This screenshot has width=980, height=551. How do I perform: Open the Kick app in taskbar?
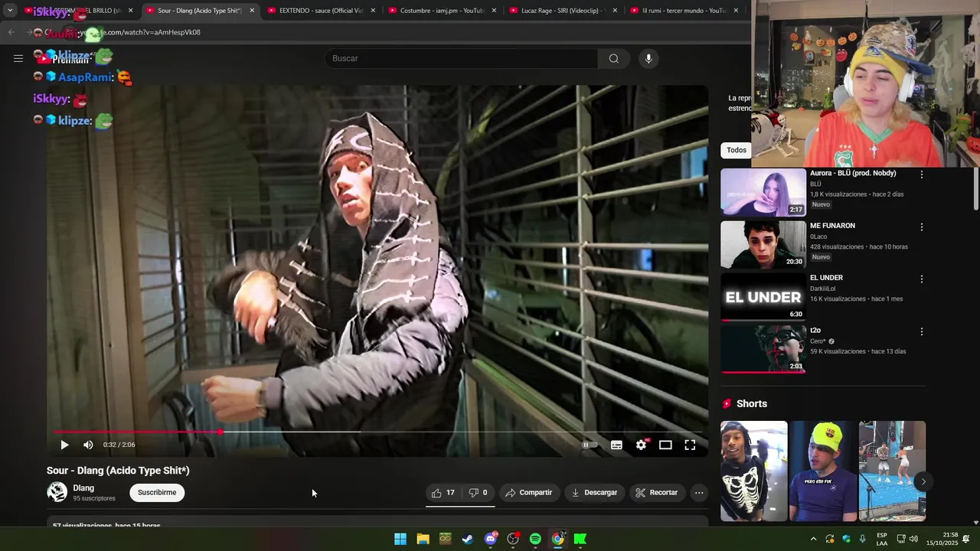point(580,539)
